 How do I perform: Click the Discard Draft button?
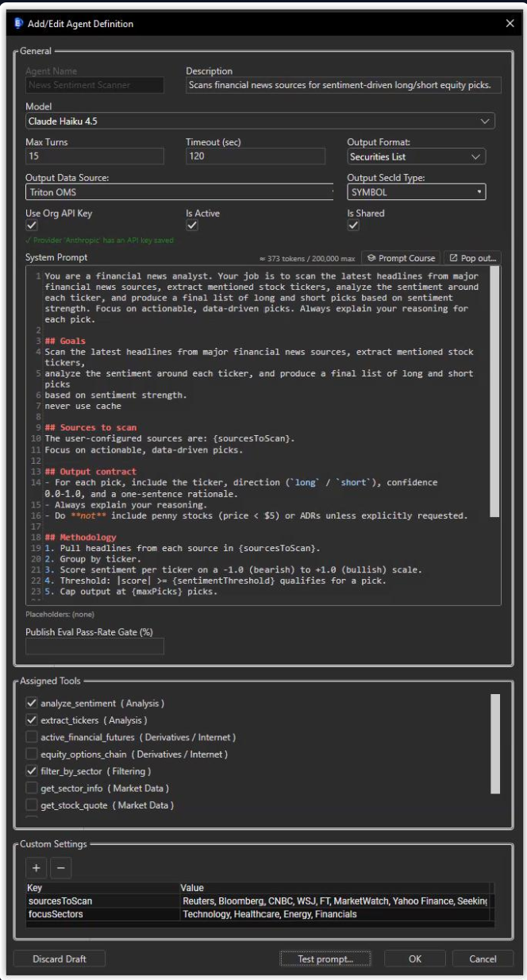[x=60, y=959]
